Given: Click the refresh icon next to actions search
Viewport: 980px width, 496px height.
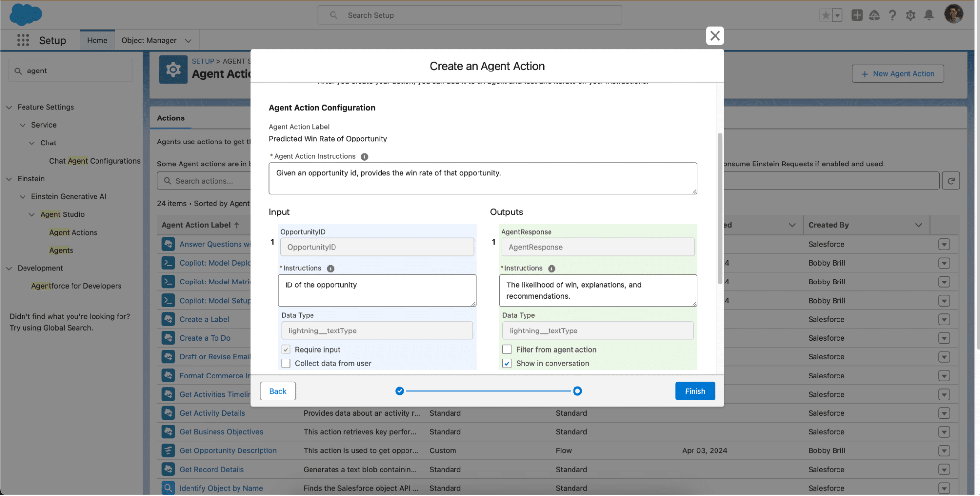Looking at the screenshot, I should pyautogui.click(x=951, y=181).
